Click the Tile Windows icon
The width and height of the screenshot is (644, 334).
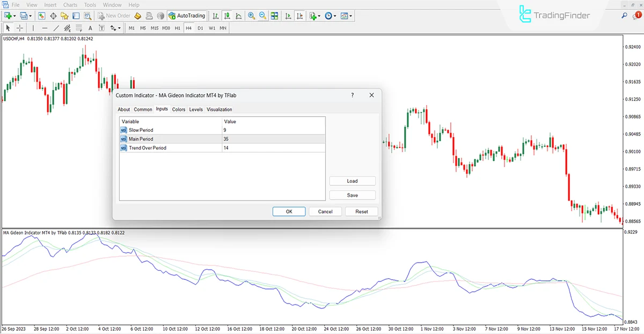pyautogui.click(x=274, y=16)
